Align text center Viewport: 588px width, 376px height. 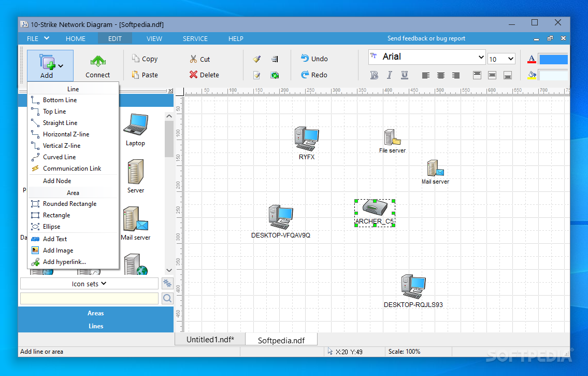441,75
